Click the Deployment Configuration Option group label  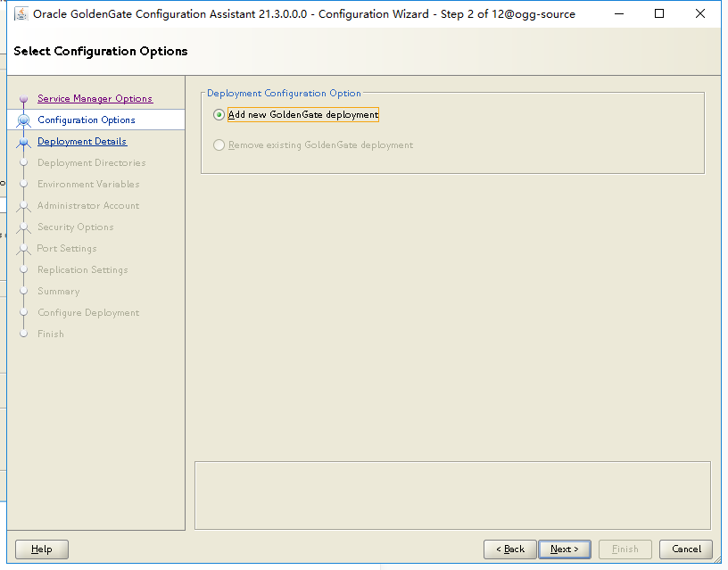pyautogui.click(x=284, y=93)
